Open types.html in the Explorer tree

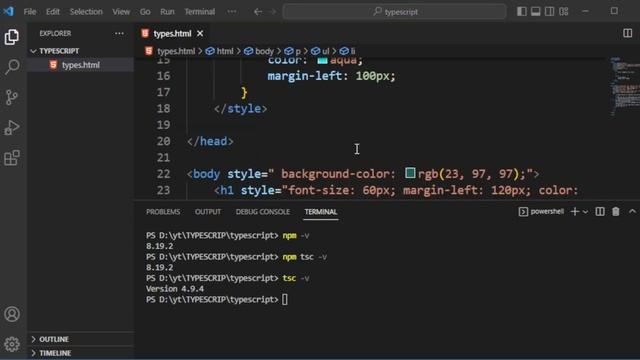[81, 65]
